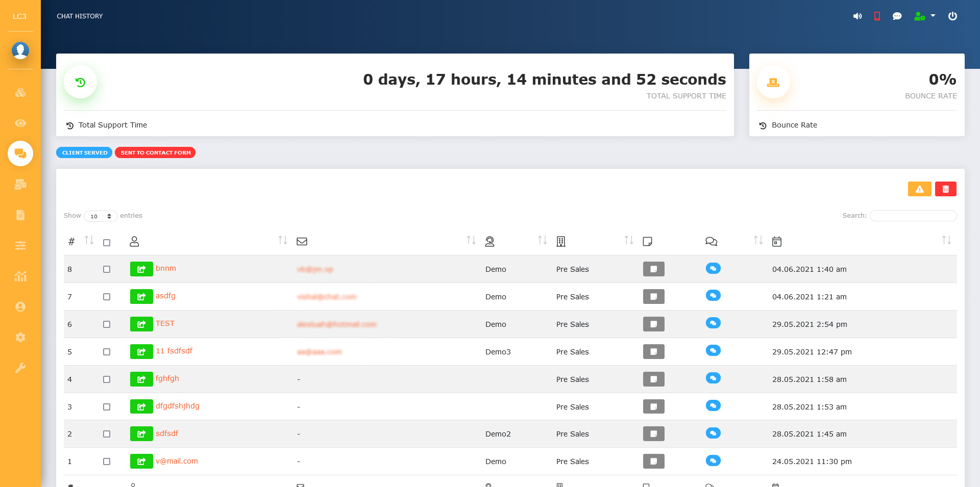Viewport: 980px width, 487px height.
Task: Open notes for the asdfg row
Action: (653, 297)
